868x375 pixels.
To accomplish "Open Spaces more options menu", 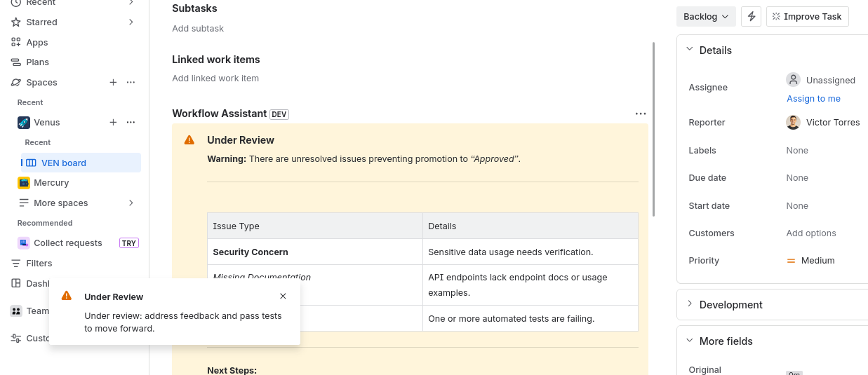I will [x=131, y=83].
